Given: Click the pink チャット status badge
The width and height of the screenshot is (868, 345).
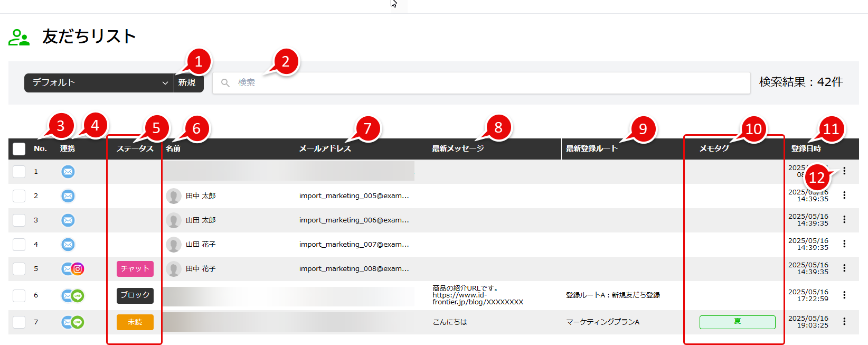Looking at the screenshot, I should coord(135,269).
